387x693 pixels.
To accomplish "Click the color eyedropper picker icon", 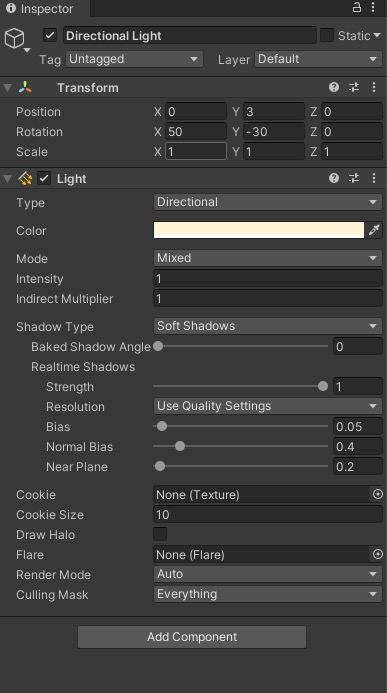I will [x=374, y=230].
